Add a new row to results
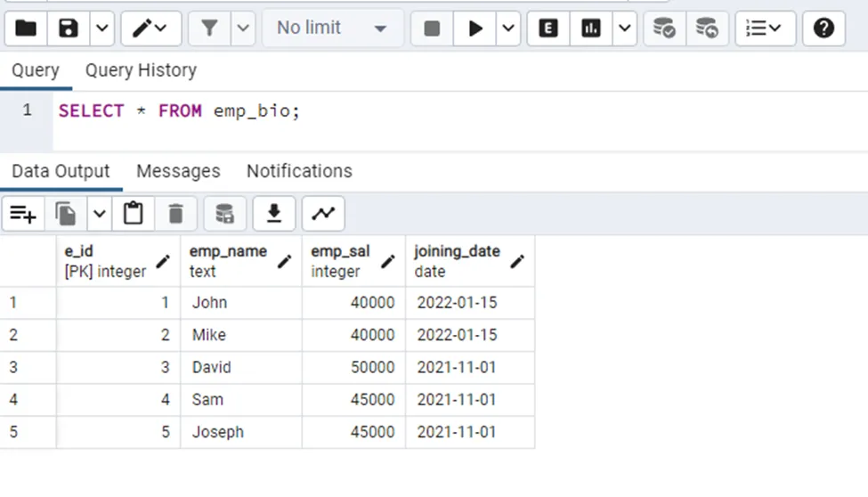 [23, 214]
